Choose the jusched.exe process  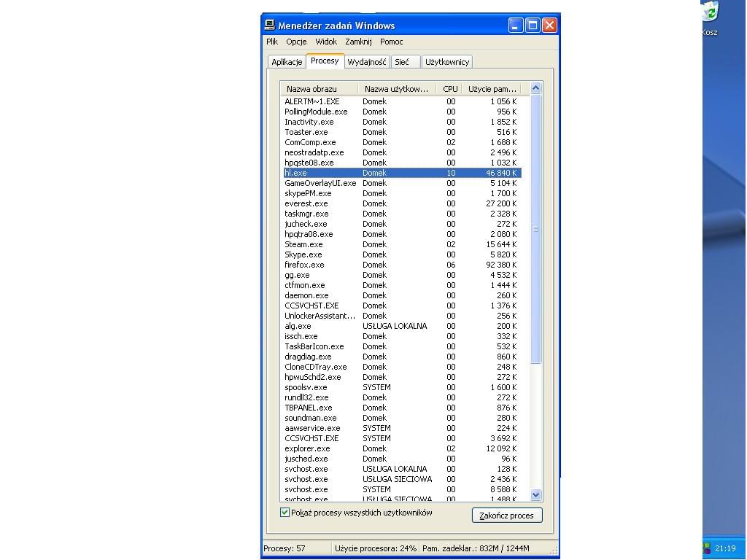click(403, 459)
